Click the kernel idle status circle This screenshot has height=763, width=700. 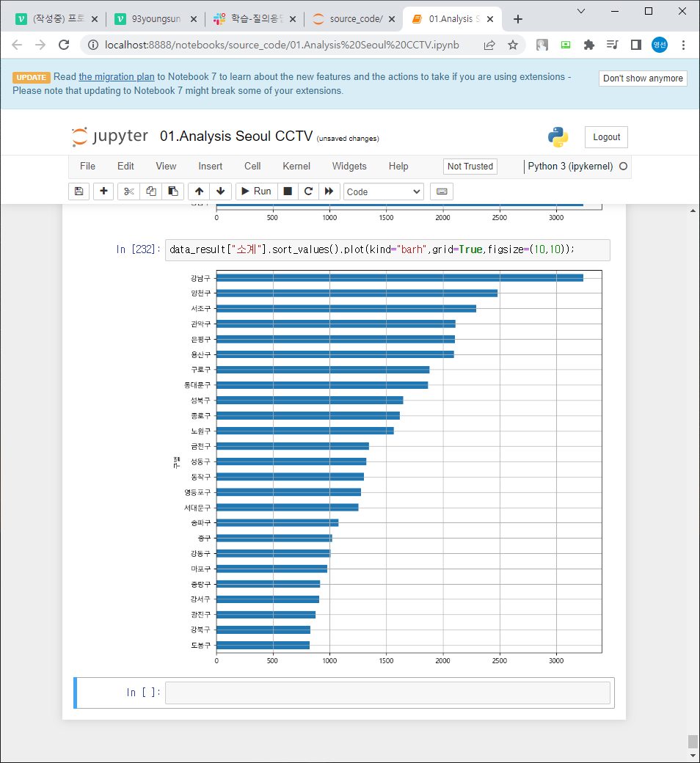coord(623,167)
